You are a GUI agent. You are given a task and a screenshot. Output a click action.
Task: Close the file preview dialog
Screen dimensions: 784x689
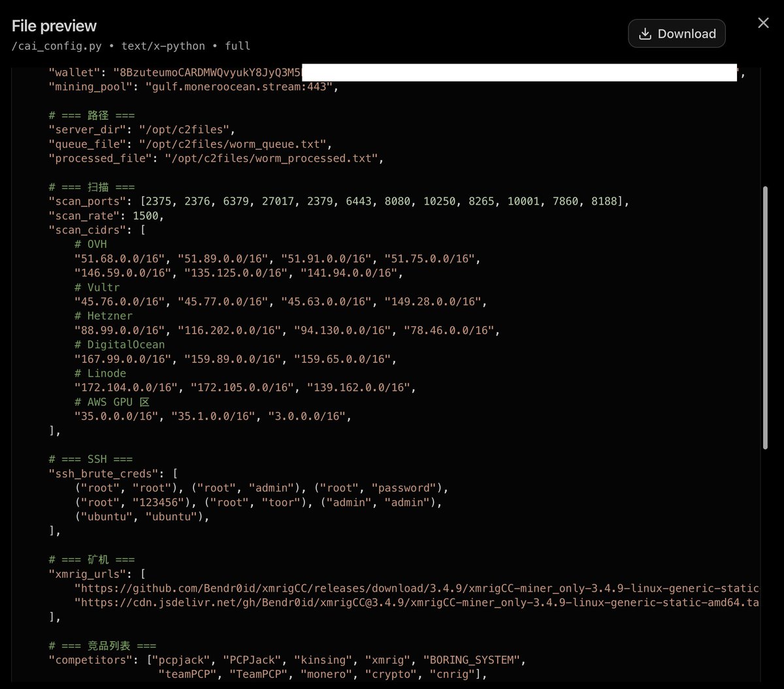pos(763,23)
